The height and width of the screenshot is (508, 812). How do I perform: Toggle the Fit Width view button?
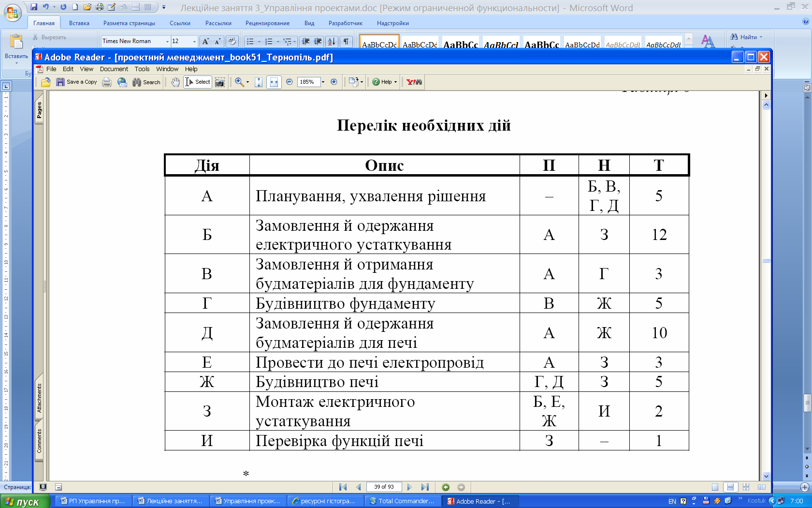tap(274, 82)
